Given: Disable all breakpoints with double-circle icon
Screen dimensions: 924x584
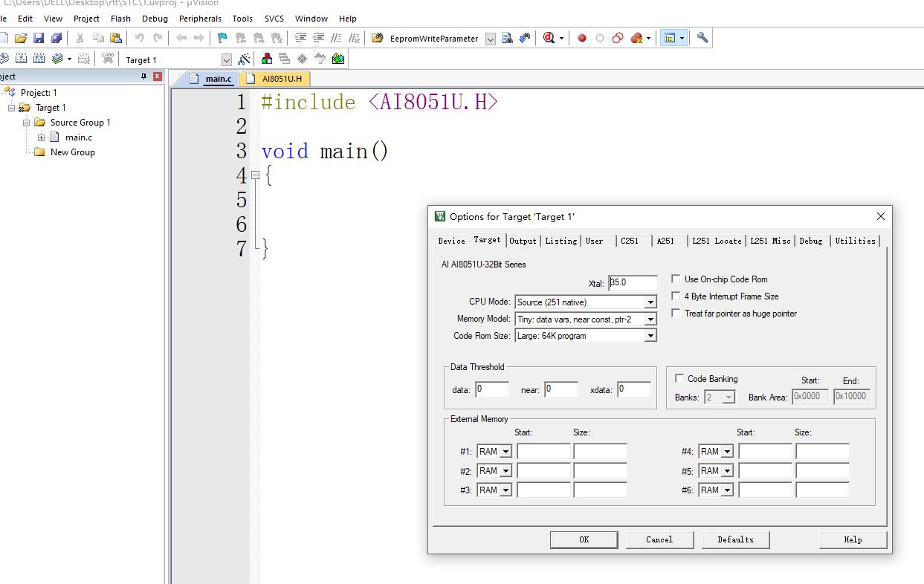Looking at the screenshot, I should [618, 38].
